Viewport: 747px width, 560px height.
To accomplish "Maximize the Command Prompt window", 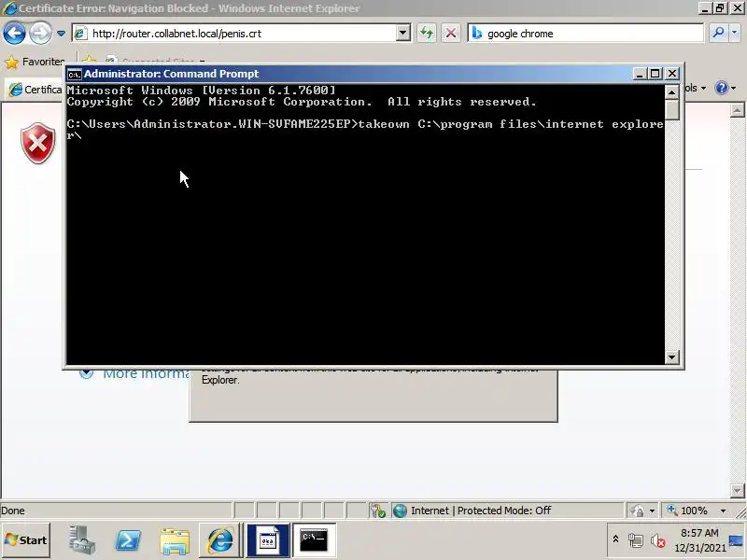I will pyautogui.click(x=655, y=74).
